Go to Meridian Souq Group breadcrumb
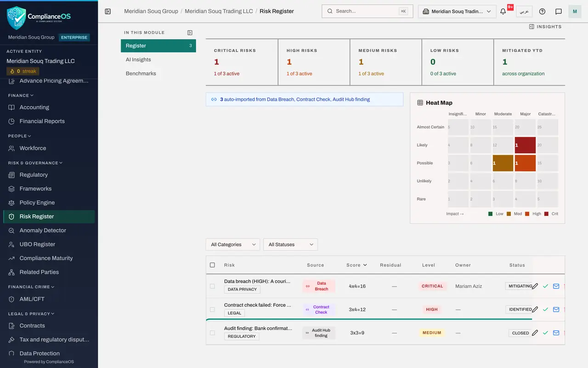The width and height of the screenshot is (588, 368). point(151,11)
